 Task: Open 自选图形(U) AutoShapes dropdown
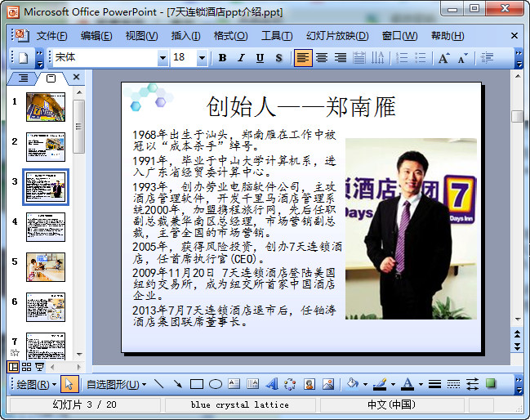click(x=116, y=384)
